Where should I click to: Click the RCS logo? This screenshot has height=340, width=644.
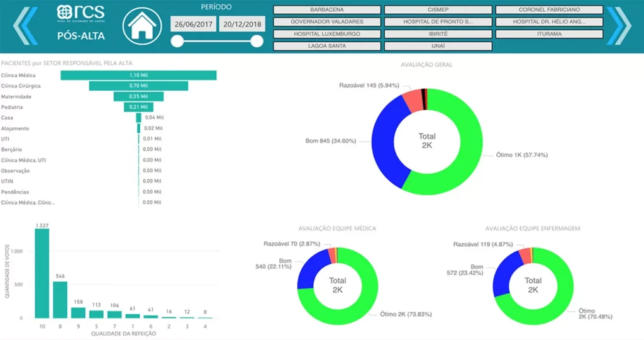[x=80, y=13]
